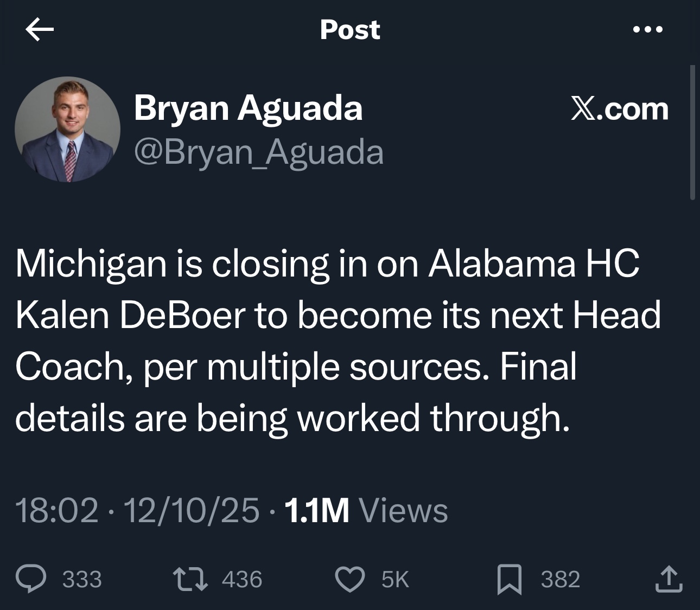Open Bryan Aguada's profile picture

tap(67, 130)
